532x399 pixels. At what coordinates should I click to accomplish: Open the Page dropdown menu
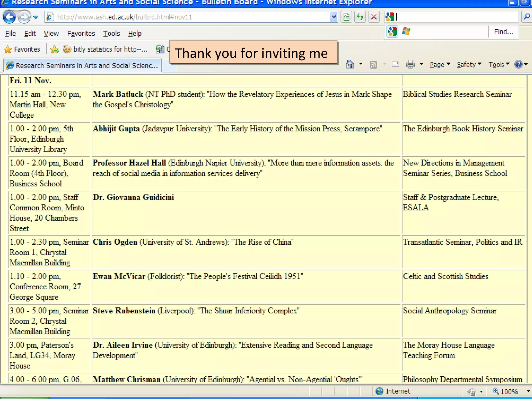440,64
